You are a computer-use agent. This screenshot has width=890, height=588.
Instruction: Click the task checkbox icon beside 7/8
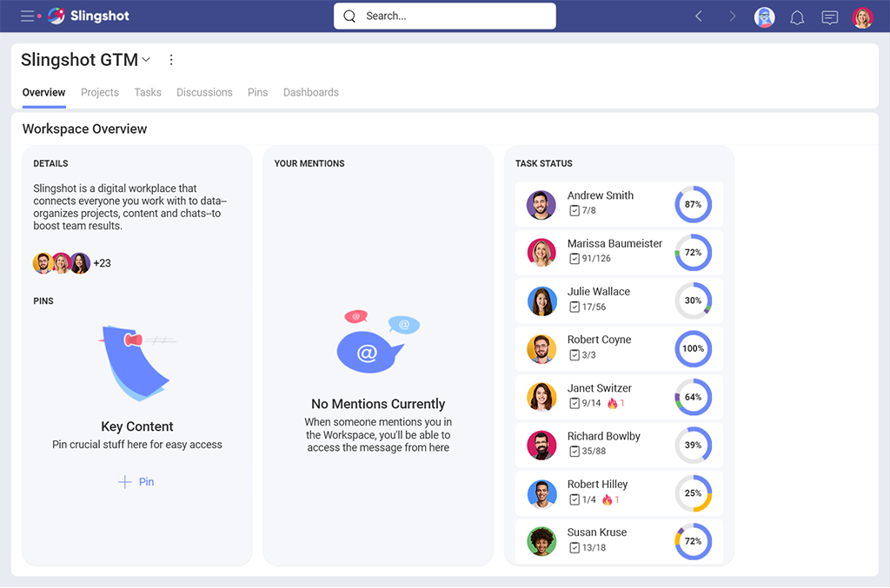[x=575, y=210]
